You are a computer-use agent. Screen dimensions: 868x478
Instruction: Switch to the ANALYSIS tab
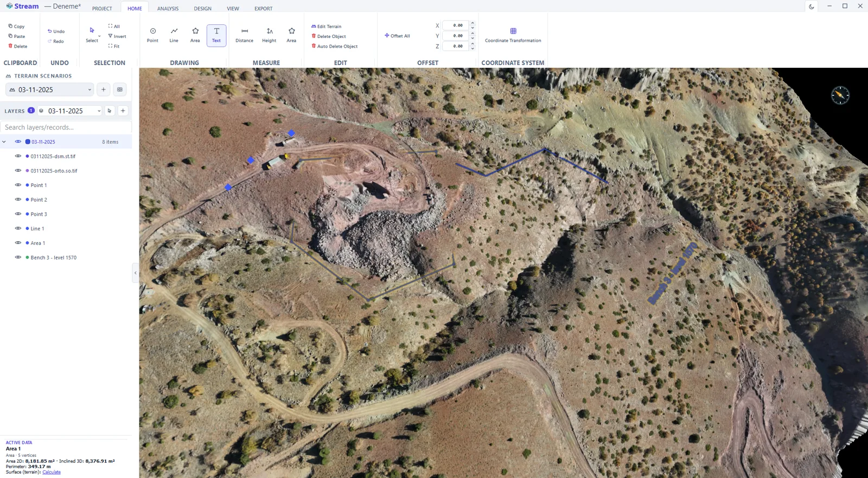168,9
